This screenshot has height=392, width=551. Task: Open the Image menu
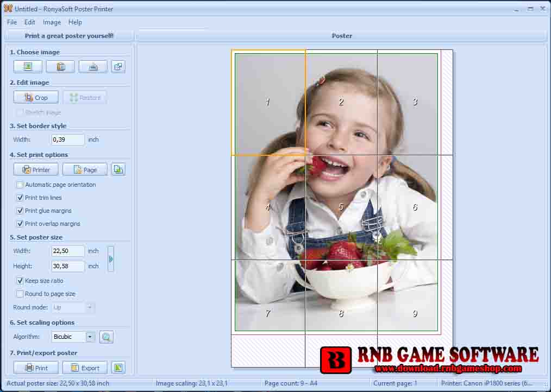(52, 22)
